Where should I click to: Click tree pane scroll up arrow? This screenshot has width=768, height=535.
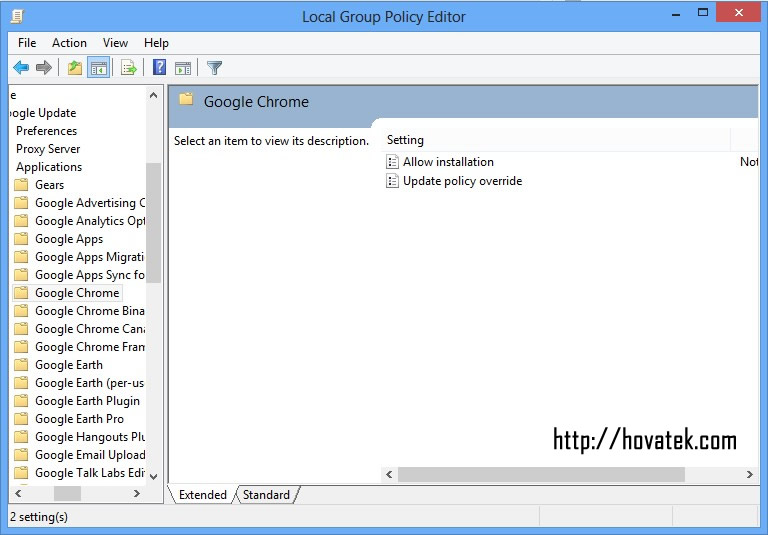[153, 95]
